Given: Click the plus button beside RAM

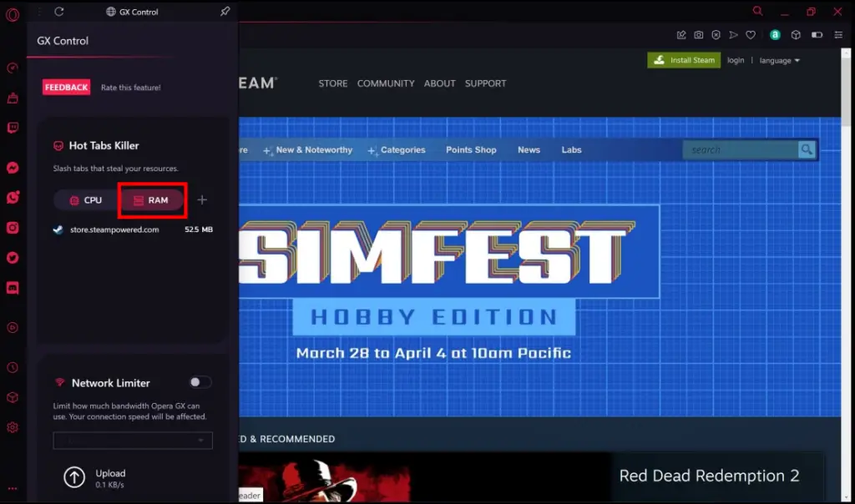Looking at the screenshot, I should pyautogui.click(x=202, y=200).
